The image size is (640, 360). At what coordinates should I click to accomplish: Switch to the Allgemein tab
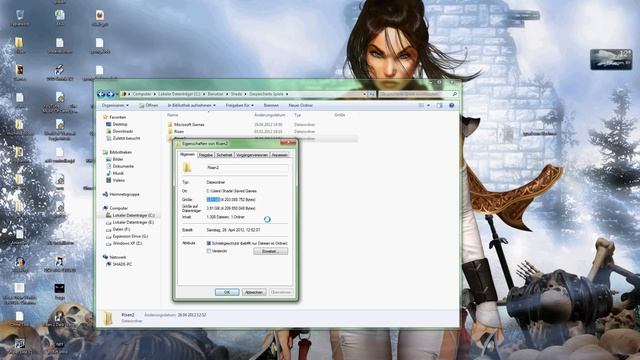(x=187, y=155)
